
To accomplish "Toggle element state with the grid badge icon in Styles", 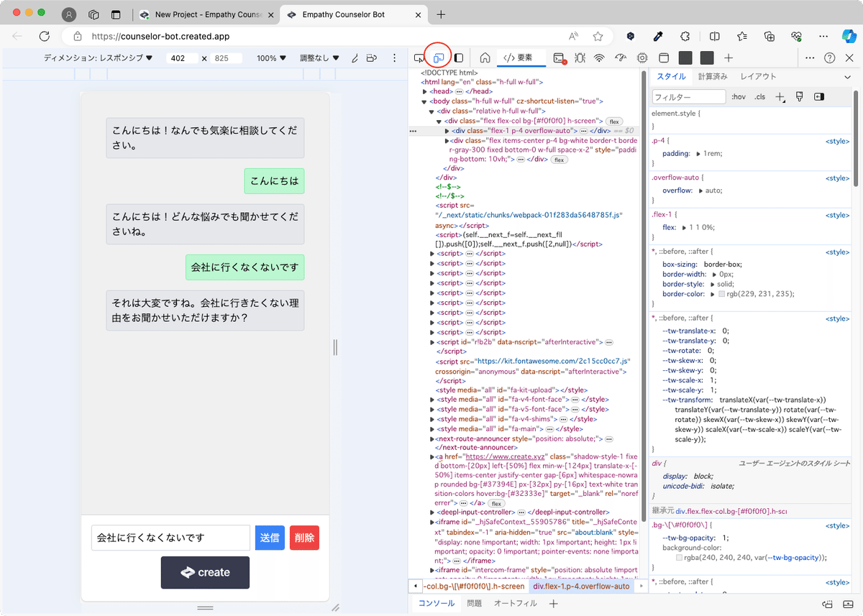I will [x=799, y=96].
